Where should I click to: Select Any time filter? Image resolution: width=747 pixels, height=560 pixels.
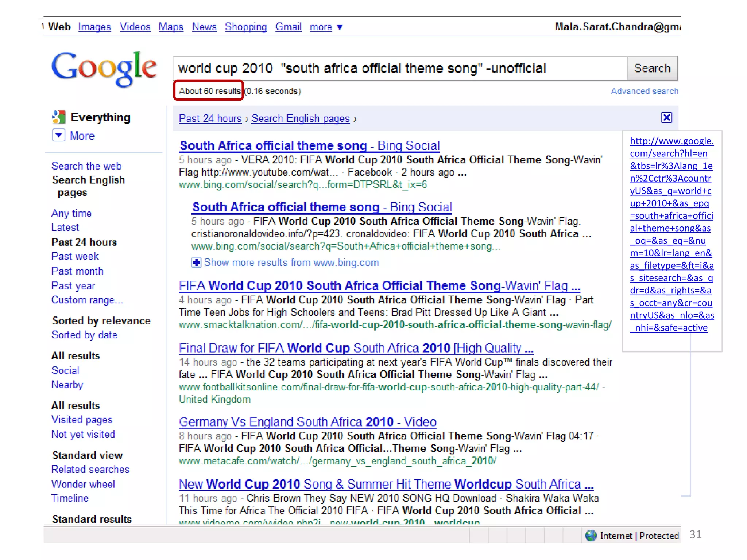click(71, 213)
